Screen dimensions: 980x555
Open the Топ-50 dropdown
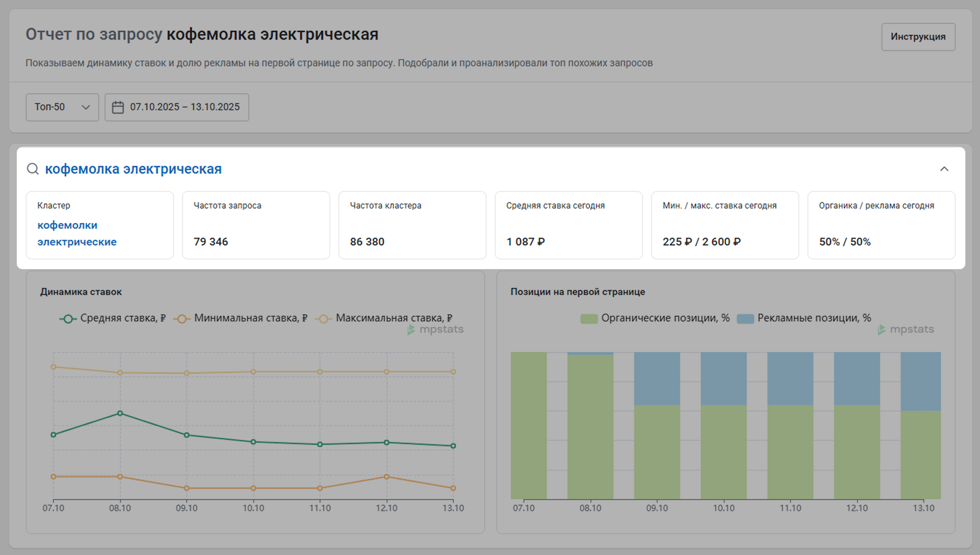62,107
